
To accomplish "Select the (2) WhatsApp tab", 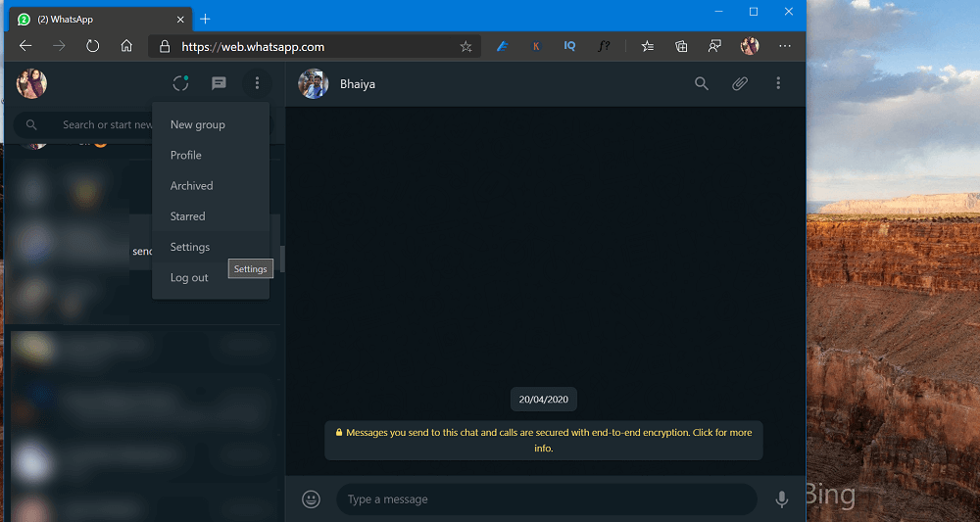I will click(100, 20).
